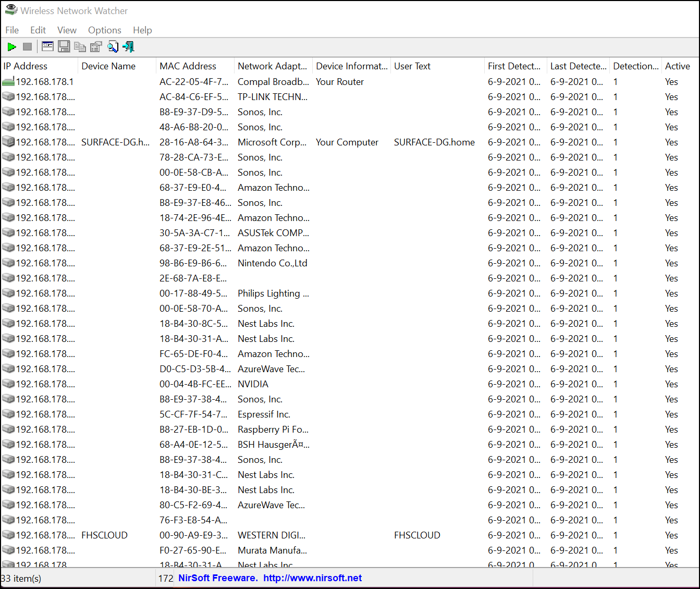
Task: Click the 'Yes' Active cell on the router row
Action: click(x=671, y=82)
